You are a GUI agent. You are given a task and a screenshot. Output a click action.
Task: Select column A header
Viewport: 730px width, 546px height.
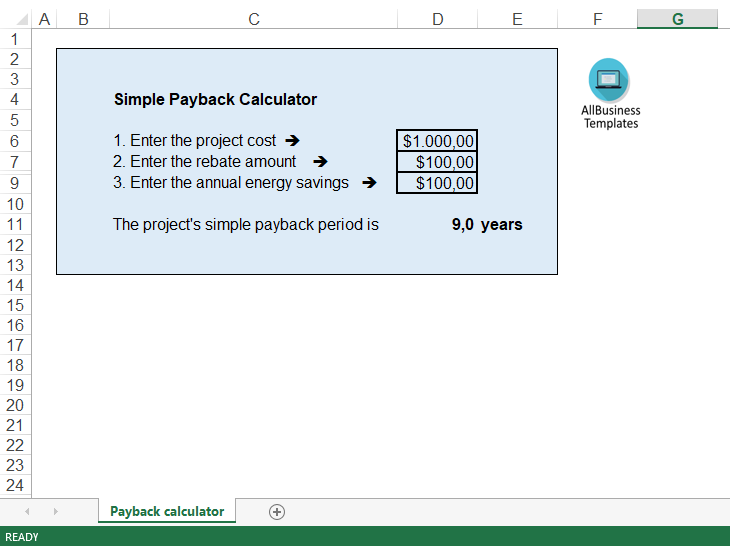(x=44, y=19)
